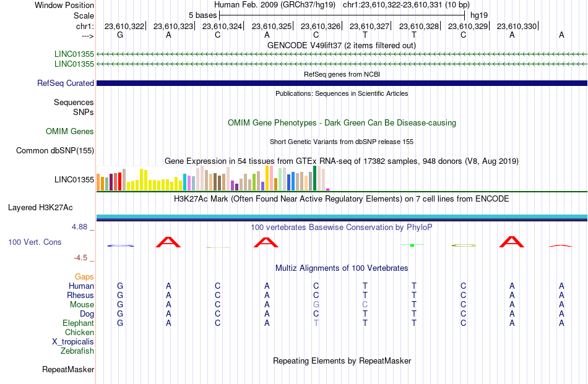The image size is (588, 384).
Task: Click the Layered H3K27Ac label
Action: (40, 208)
